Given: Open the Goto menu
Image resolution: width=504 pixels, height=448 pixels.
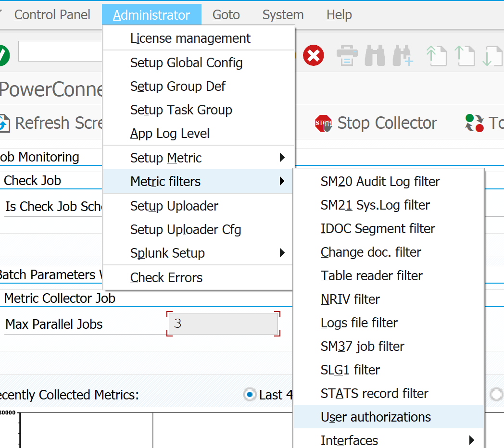Looking at the screenshot, I should (226, 15).
